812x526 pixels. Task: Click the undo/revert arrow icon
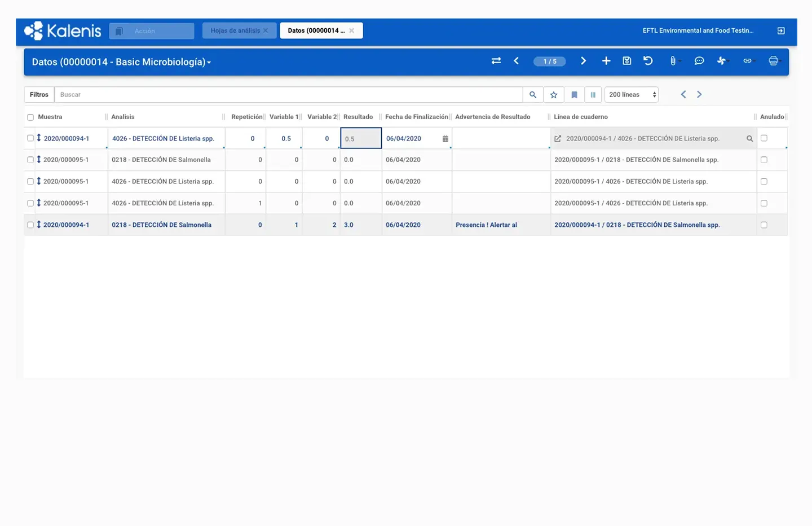point(648,61)
